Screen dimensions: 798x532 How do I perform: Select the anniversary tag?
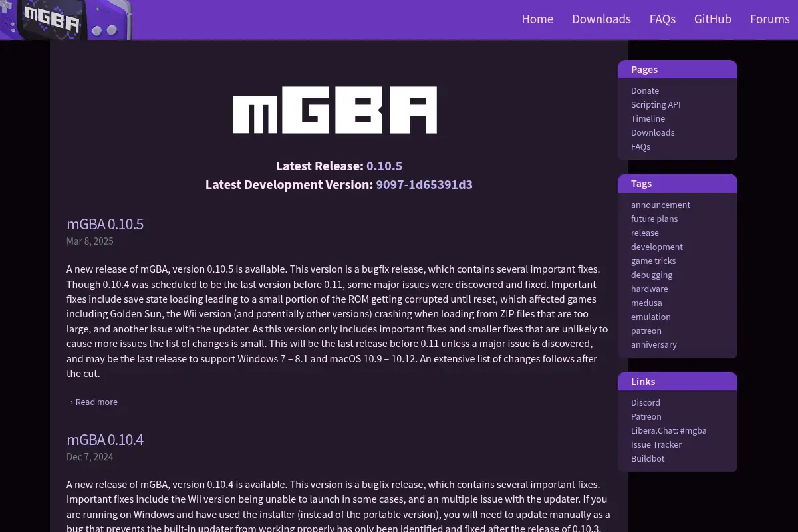pyautogui.click(x=654, y=344)
